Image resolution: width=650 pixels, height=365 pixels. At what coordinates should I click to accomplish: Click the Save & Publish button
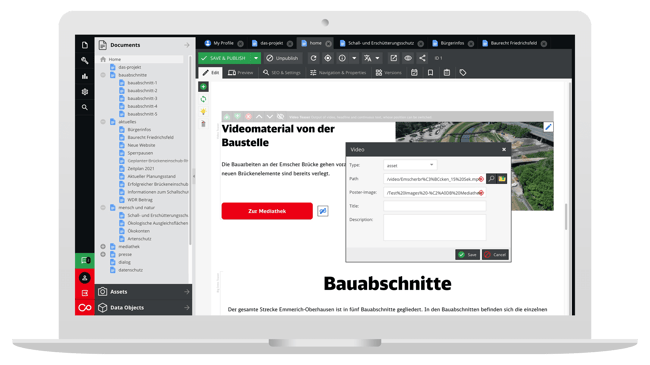[225, 58]
